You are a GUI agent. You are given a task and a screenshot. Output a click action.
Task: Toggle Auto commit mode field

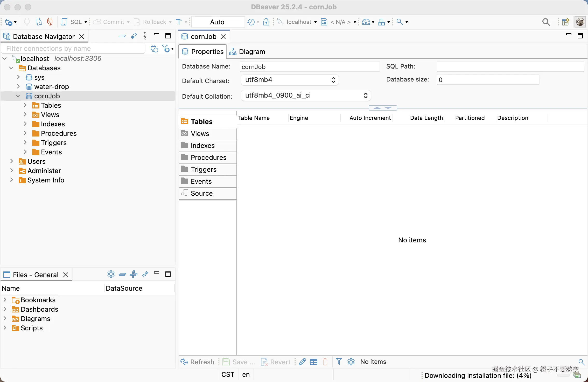pyautogui.click(x=217, y=22)
